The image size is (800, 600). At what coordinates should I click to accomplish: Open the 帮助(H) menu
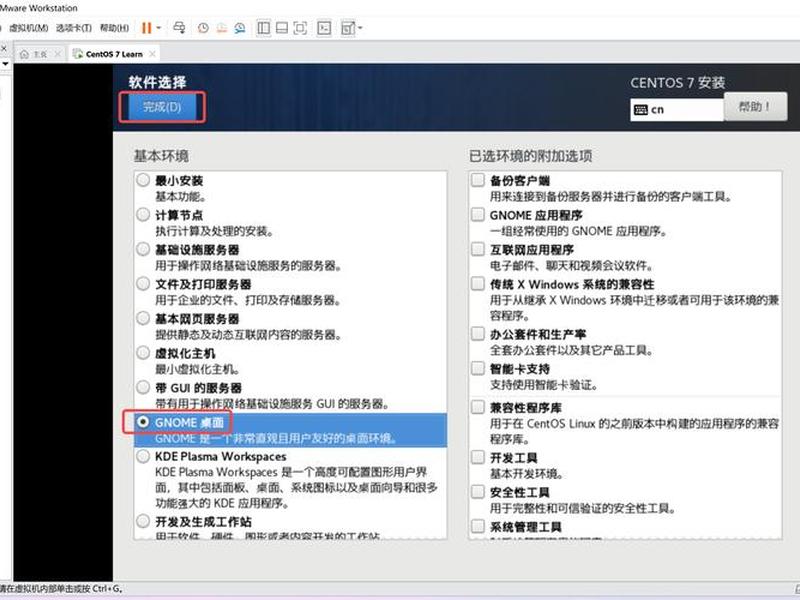pos(114,28)
